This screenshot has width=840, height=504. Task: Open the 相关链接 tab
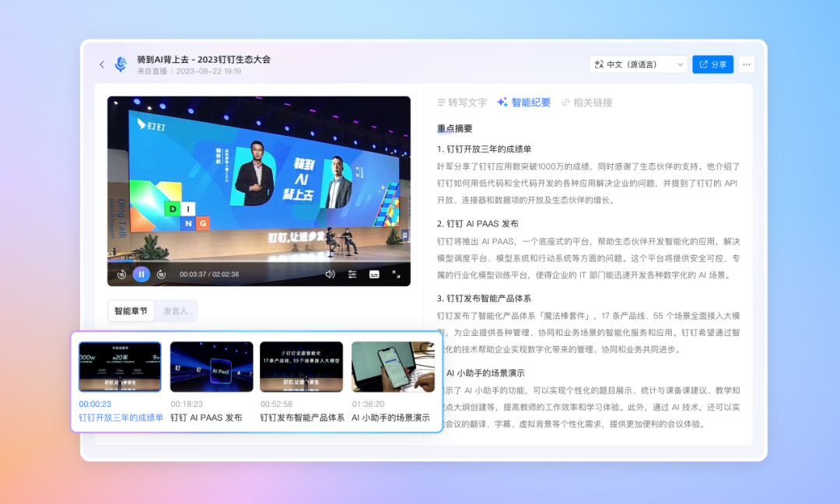[x=586, y=103]
